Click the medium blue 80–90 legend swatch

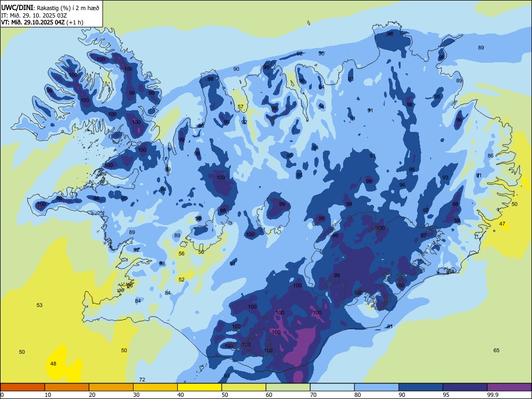pos(376,387)
